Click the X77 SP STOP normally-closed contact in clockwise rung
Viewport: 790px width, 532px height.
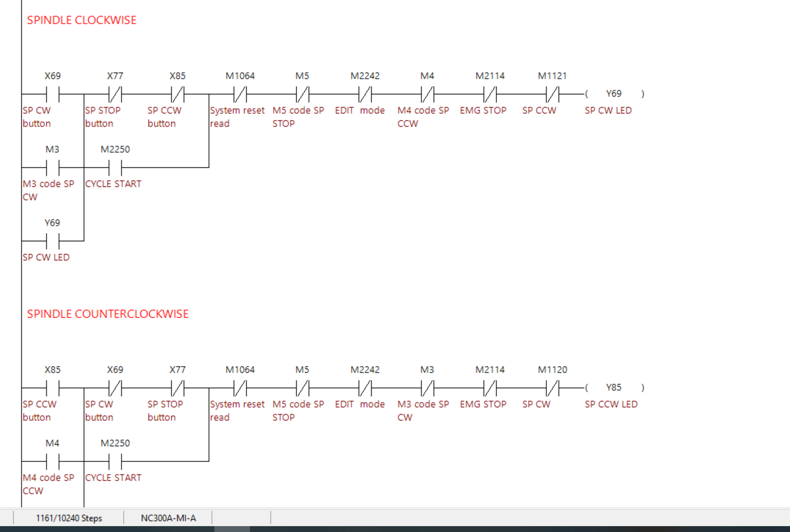click(x=115, y=94)
